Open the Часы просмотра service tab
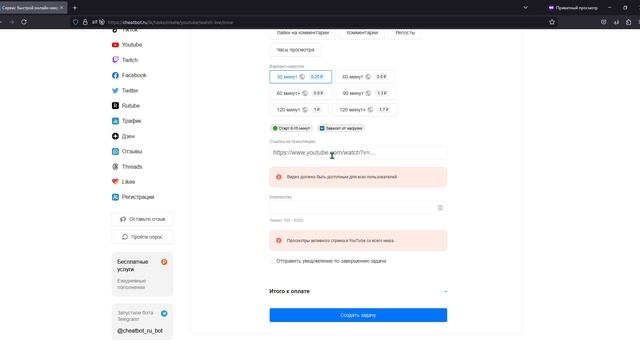 [295, 50]
